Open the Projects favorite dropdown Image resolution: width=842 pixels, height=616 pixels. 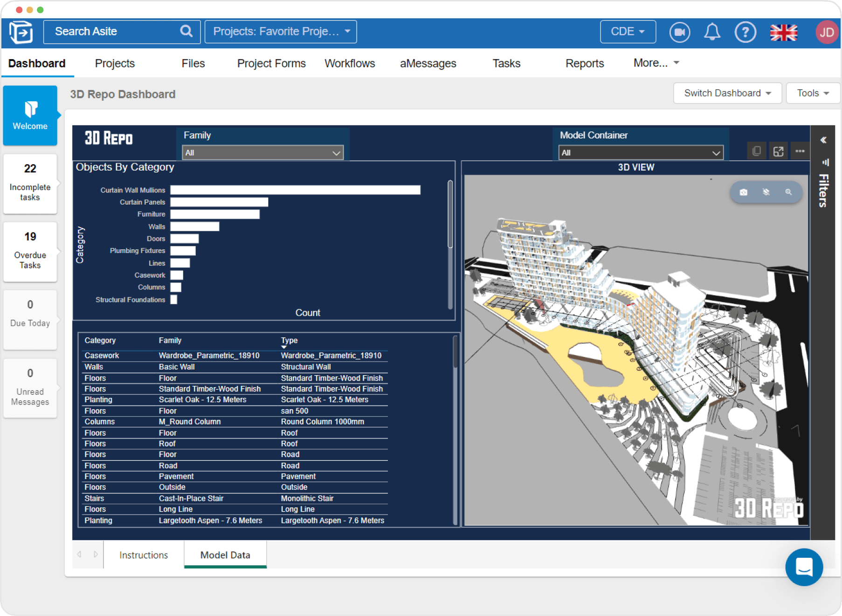[281, 32]
